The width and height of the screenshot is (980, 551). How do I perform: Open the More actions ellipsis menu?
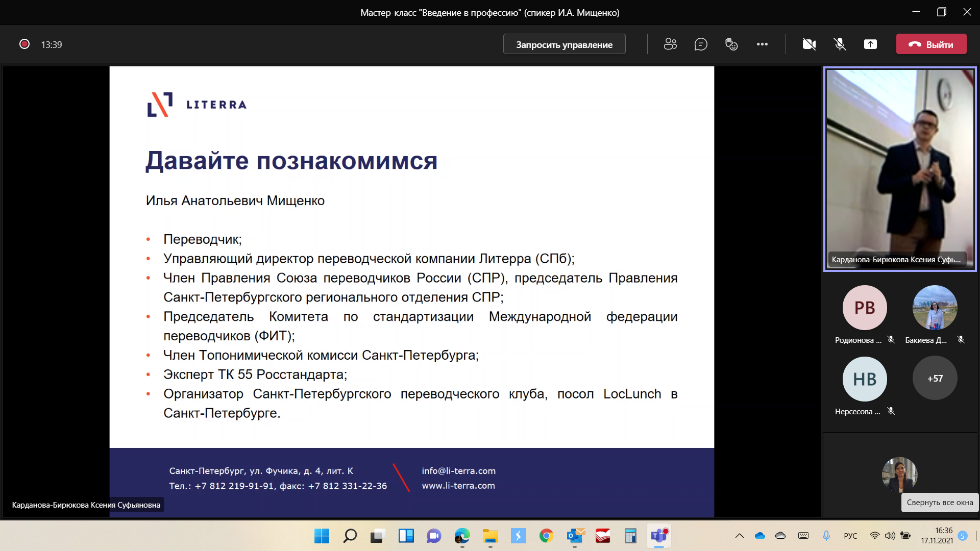click(x=762, y=44)
